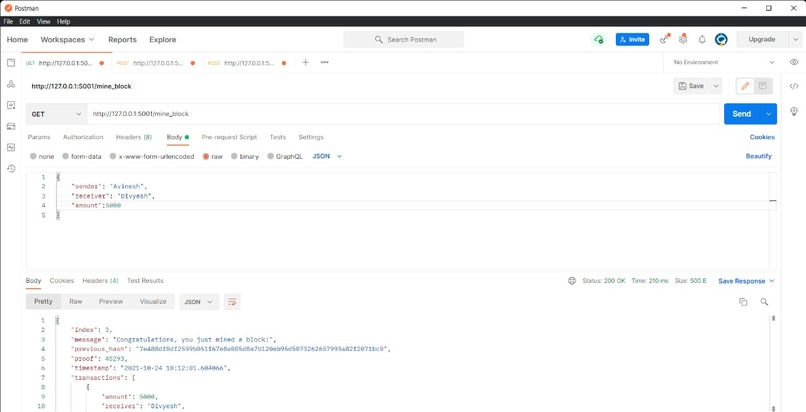The width and height of the screenshot is (806, 412).
Task: Switch to the Params tab
Action: [39, 137]
